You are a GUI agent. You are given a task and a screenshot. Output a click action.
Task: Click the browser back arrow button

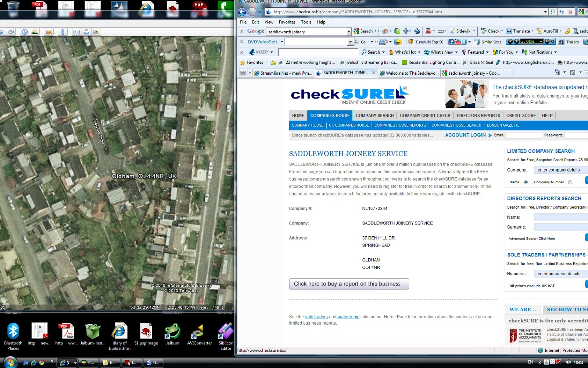point(242,12)
